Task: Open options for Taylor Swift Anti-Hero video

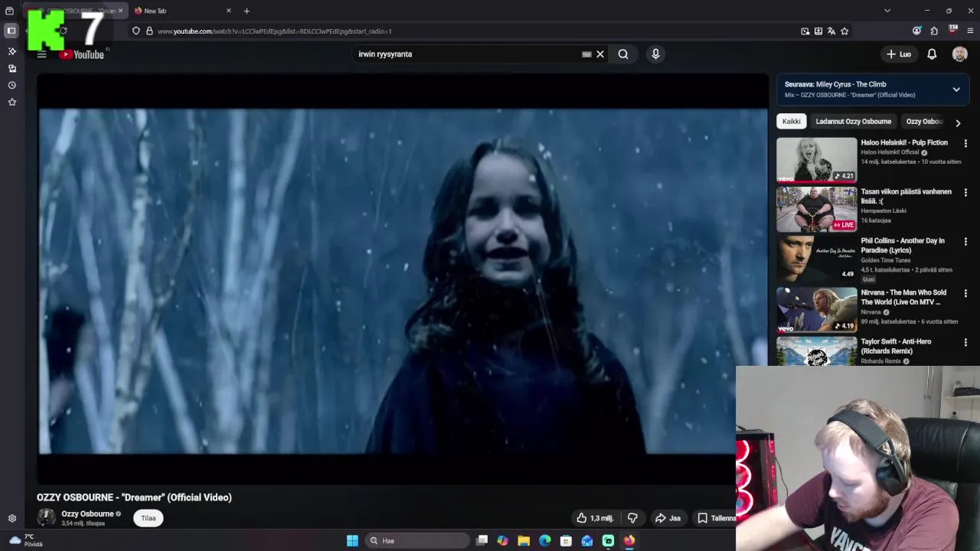Action: (x=965, y=343)
